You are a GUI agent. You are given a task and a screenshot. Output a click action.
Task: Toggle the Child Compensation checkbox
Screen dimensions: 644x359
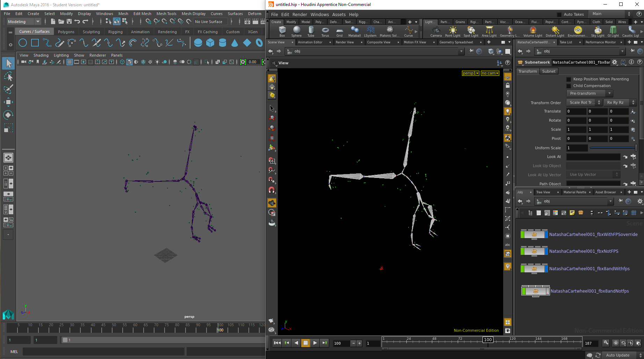point(569,86)
